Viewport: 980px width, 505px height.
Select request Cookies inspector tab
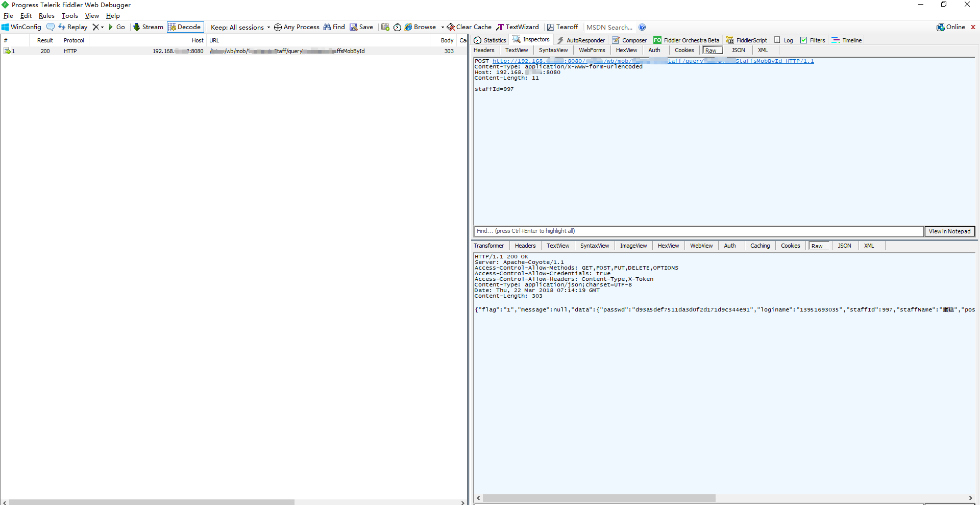684,50
